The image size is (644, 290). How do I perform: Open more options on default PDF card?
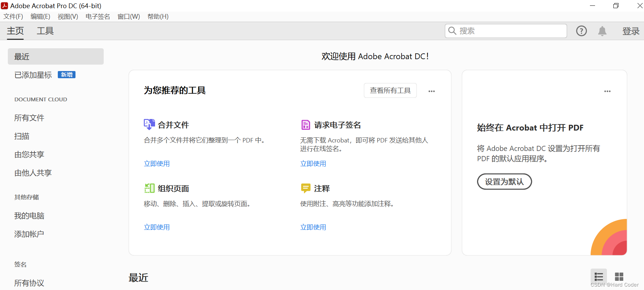[x=607, y=91]
